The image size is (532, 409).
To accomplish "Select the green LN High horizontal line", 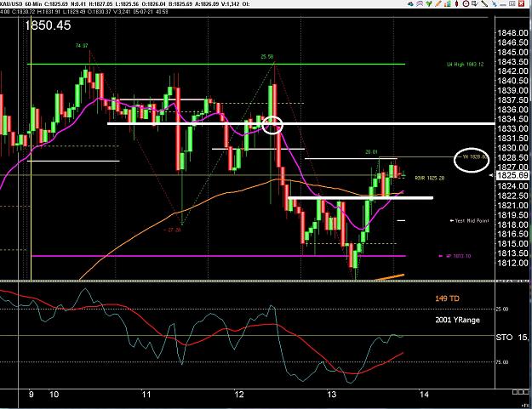I will pyautogui.click(x=216, y=64).
